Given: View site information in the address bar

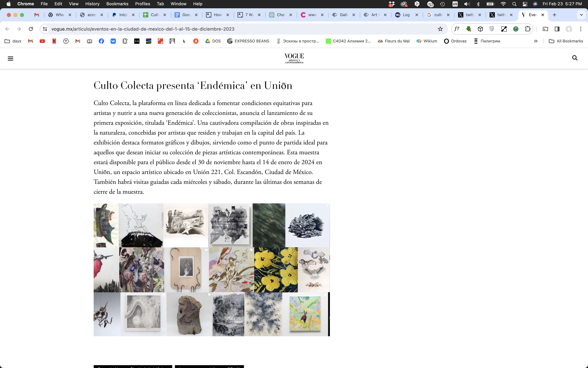Looking at the screenshot, I should pos(45,29).
